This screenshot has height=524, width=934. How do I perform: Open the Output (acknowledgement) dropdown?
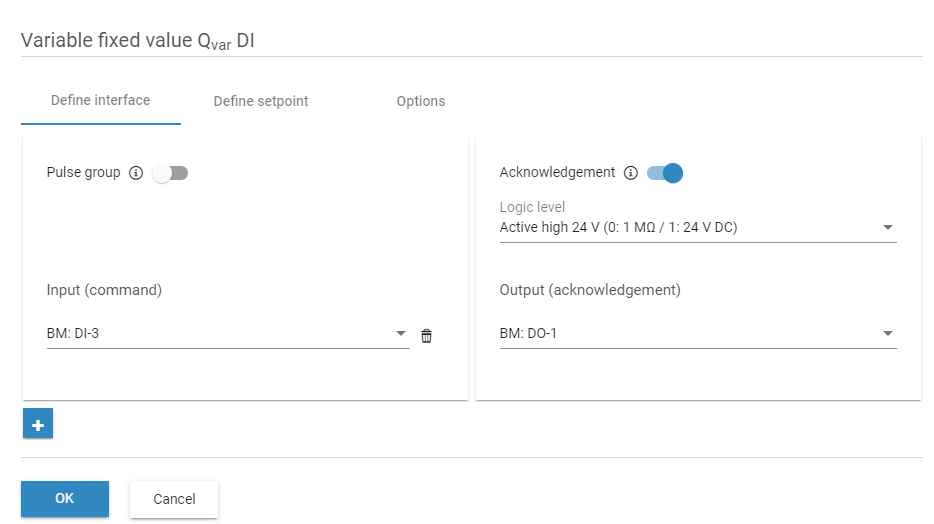click(887, 334)
